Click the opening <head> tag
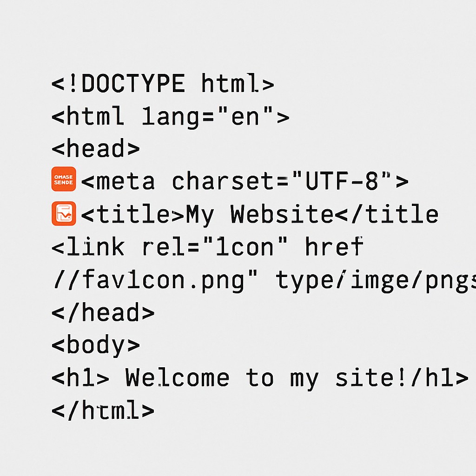Viewport: 476px width, 476px height. point(96,148)
